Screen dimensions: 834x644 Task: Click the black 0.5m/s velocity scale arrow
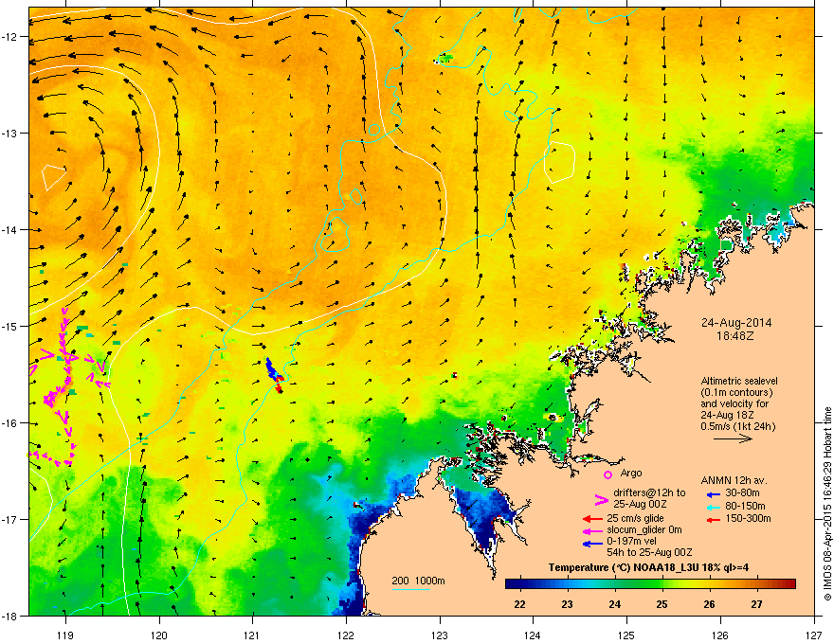tap(733, 438)
